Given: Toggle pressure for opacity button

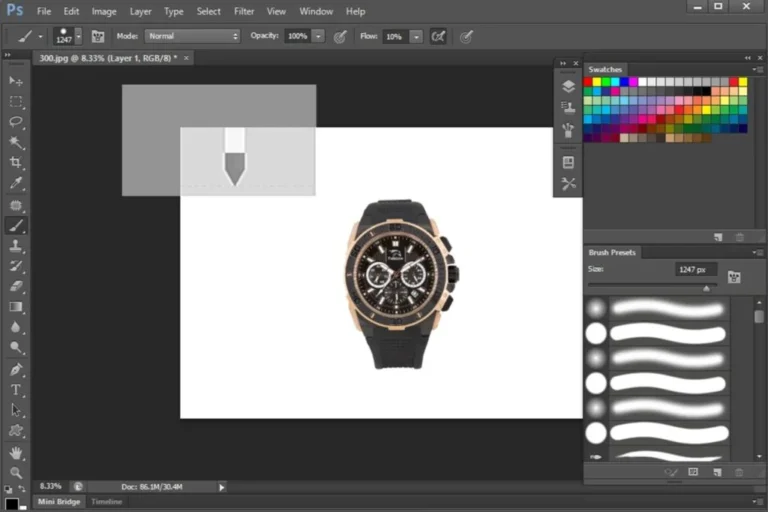Looking at the screenshot, I should (340, 36).
